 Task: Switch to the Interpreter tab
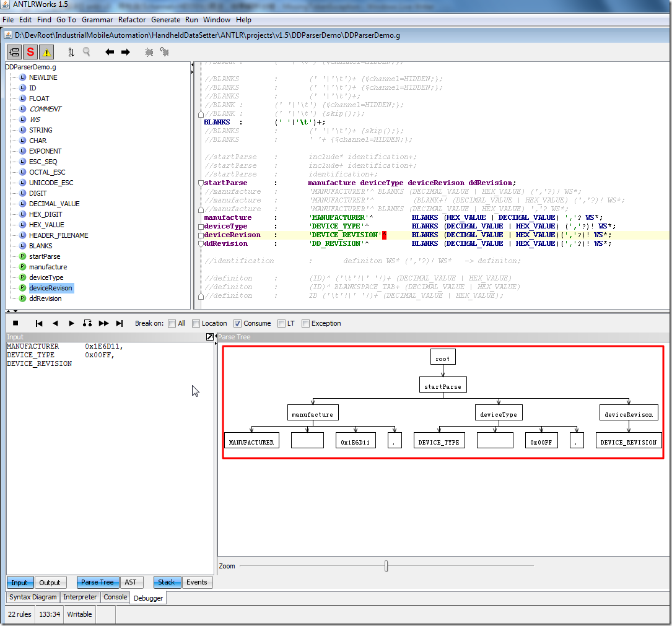(80, 598)
